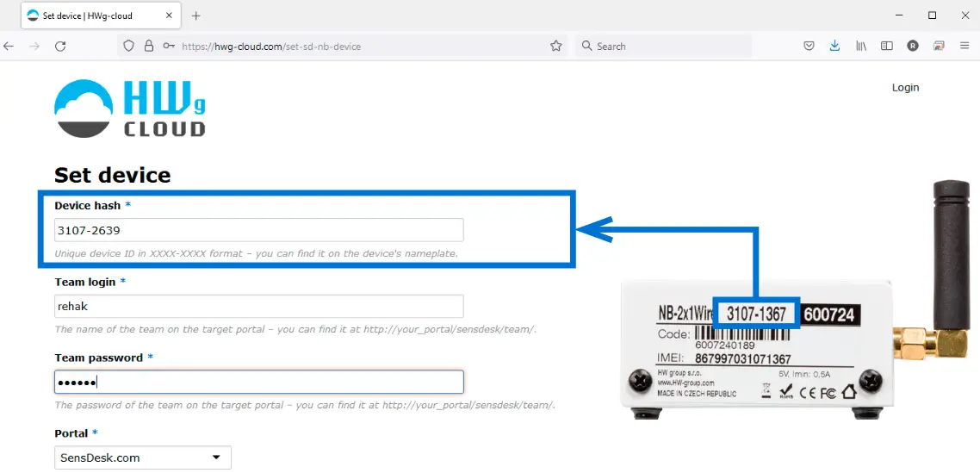The width and height of the screenshot is (980, 473).
Task: Go back with the browser back arrow
Action: (x=8, y=47)
